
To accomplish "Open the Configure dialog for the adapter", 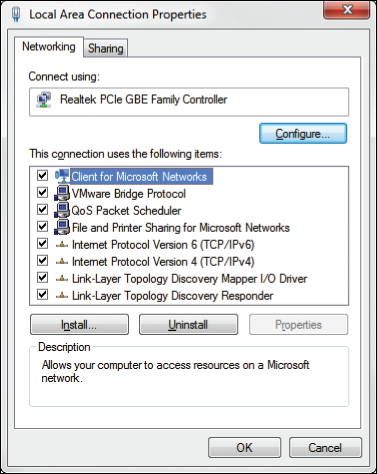I will click(303, 134).
